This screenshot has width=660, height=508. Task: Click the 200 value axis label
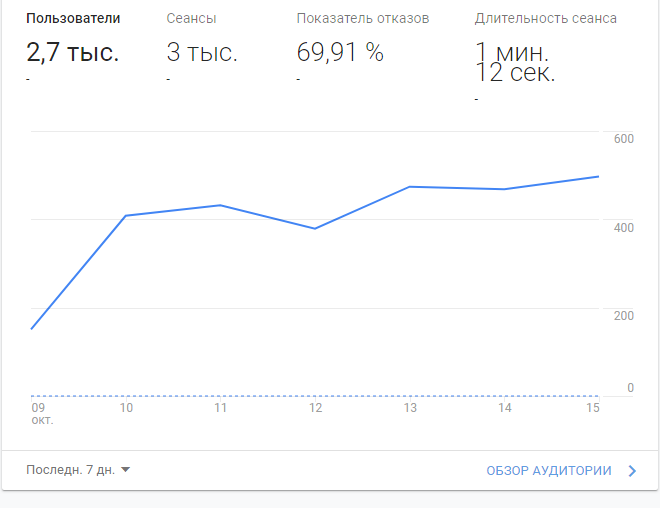coord(623,316)
